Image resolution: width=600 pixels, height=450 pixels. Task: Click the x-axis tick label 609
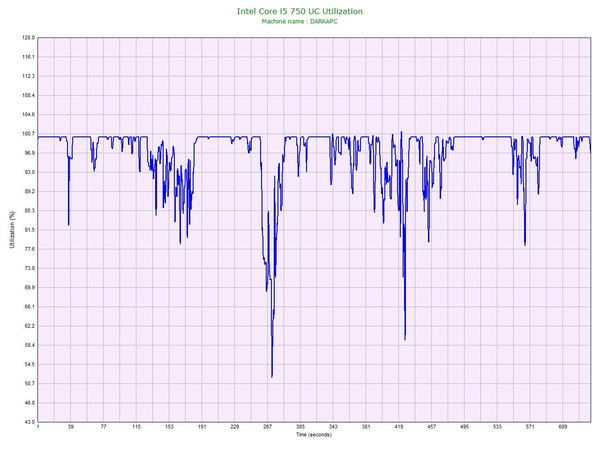click(562, 427)
